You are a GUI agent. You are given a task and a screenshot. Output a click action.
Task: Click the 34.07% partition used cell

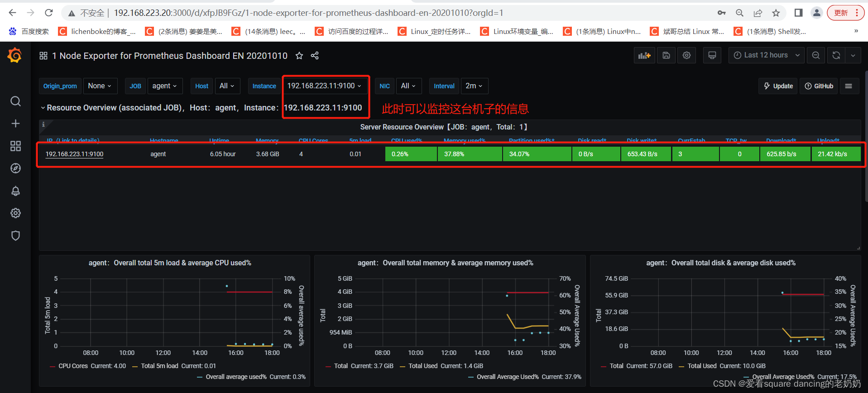(x=537, y=154)
